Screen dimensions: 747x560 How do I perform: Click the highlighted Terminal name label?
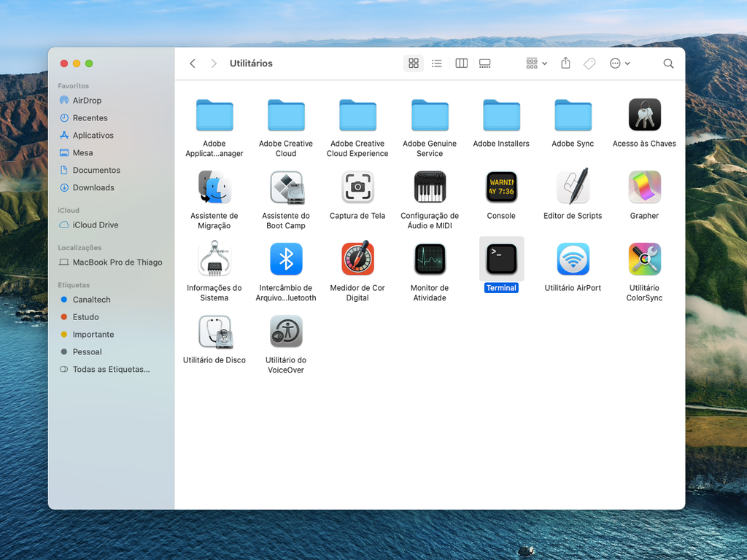[x=501, y=288]
